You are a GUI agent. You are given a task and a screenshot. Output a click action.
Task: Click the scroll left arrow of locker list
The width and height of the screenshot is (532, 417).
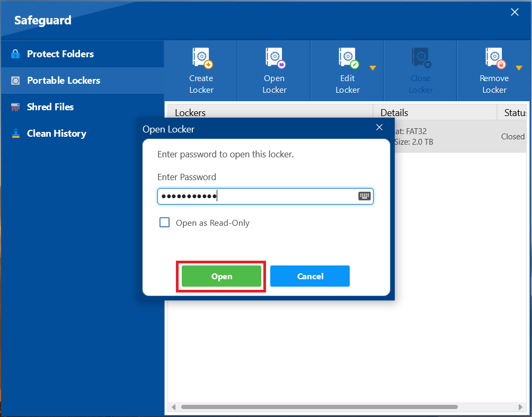(x=174, y=407)
